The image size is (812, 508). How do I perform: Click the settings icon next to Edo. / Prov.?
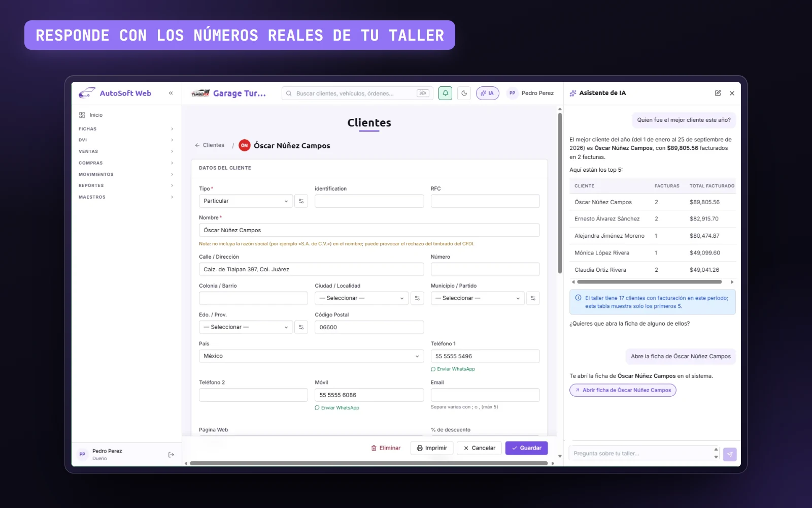301,327
